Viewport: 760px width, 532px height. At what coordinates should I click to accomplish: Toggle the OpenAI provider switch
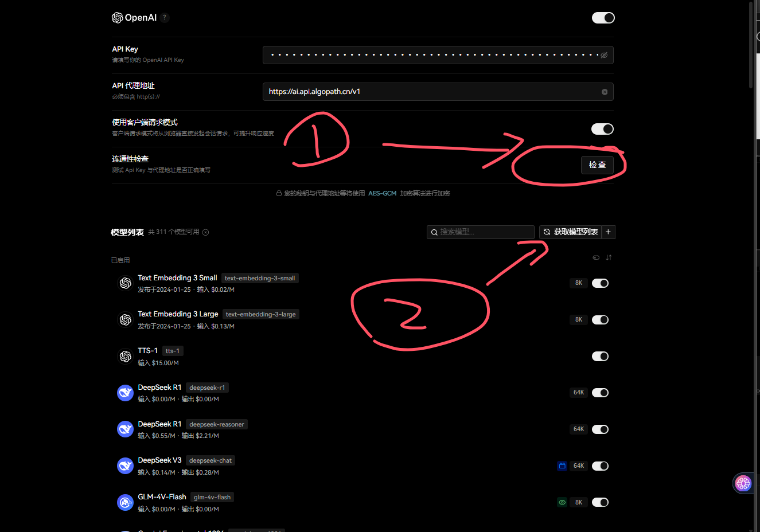tap(603, 18)
